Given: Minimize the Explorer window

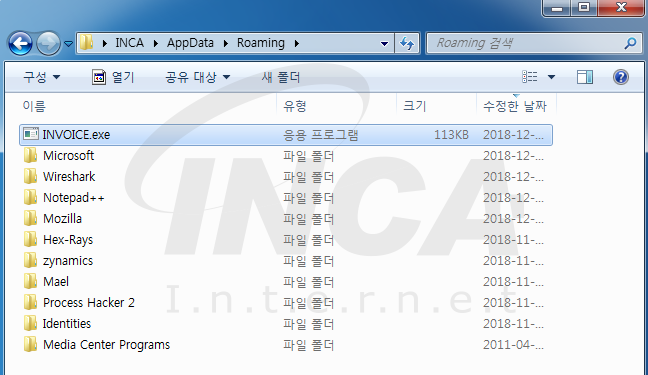Looking at the screenshot, I should pyautogui.click(x=557, y=7).
